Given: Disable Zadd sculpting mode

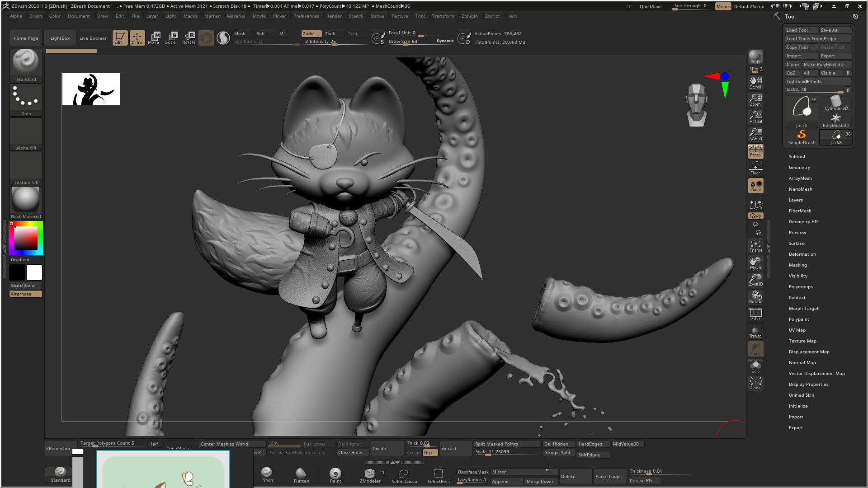Looking at the screenshot, I should [x=311, y=33].
